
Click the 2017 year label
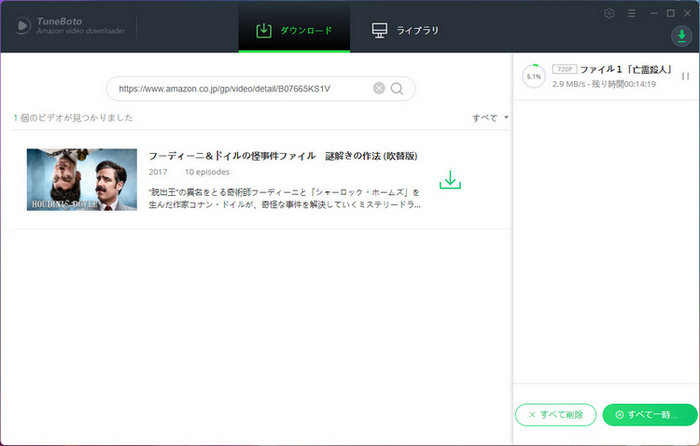coord(158,172)
